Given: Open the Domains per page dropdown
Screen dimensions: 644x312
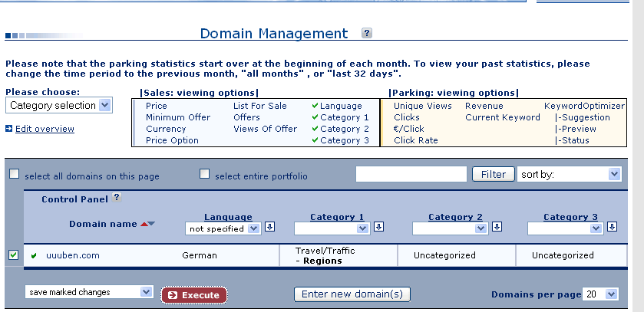Looking at the screenshot, I should point(600,294).
